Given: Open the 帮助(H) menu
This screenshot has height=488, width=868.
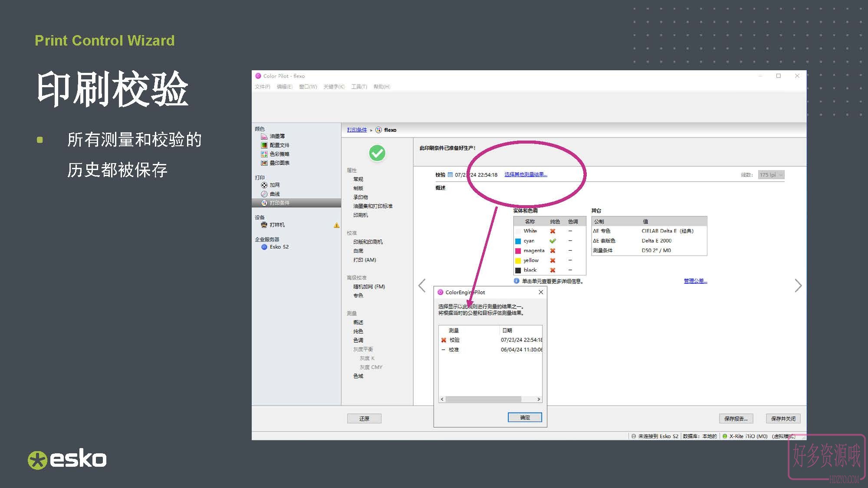Looking at the screenshot, I should click(382, 87).
